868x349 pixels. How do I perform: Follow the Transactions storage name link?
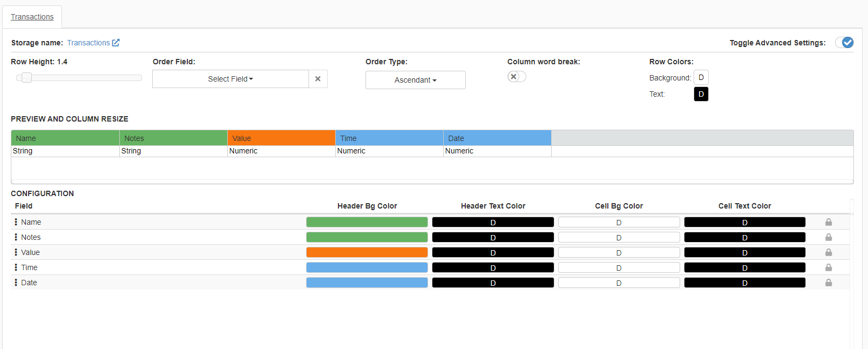89,43
